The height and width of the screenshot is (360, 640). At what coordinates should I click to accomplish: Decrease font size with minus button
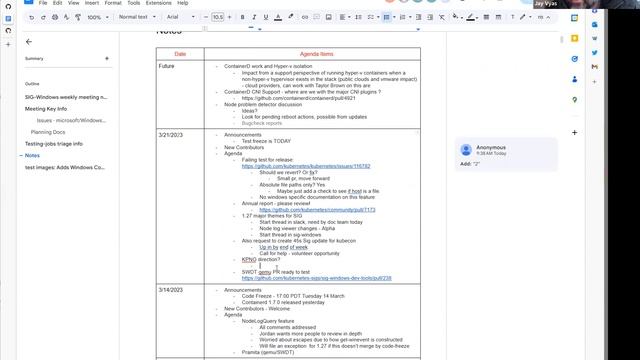pos(206,17)
